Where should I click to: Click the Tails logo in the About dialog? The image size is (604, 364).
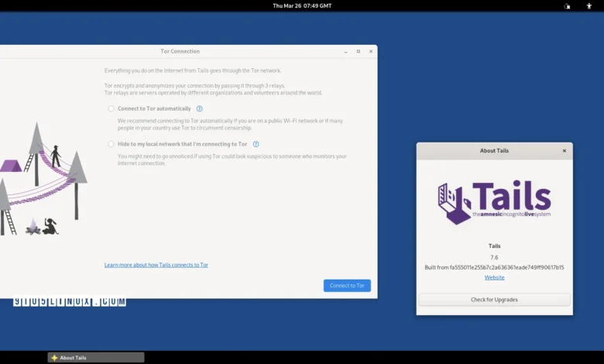click(x=494, y=203)
